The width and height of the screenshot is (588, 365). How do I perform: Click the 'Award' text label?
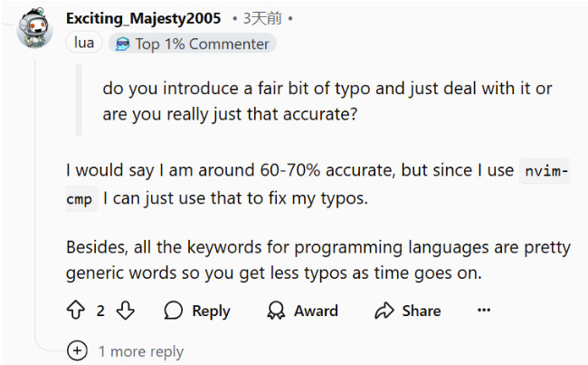[x=316, y=311]
